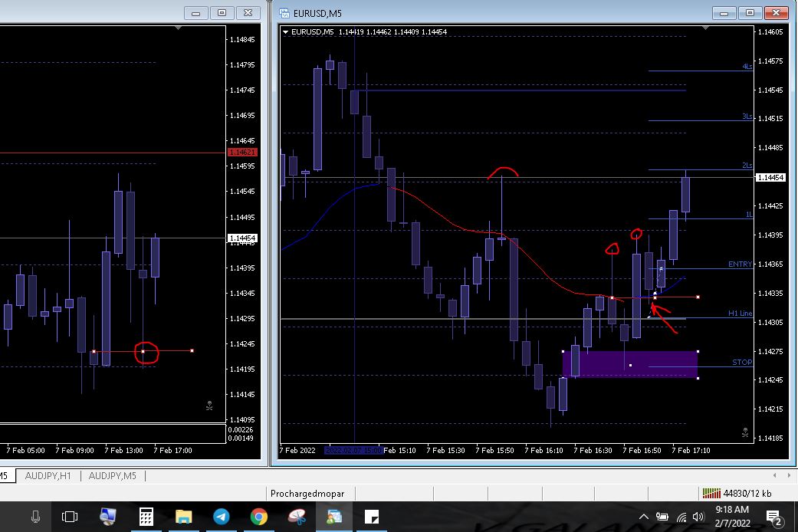Restore the left chart window size
The width and height of the screenshot is (798, 532).
pos(222,13)
